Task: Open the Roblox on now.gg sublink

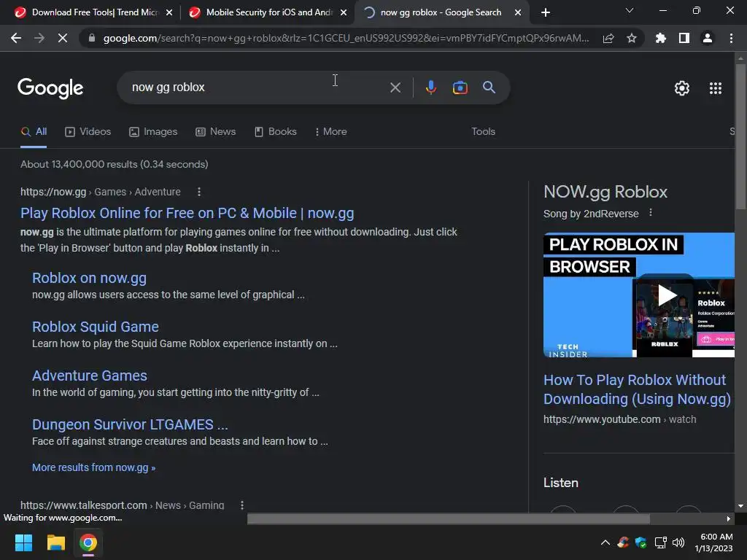Action: click(89, 278)
